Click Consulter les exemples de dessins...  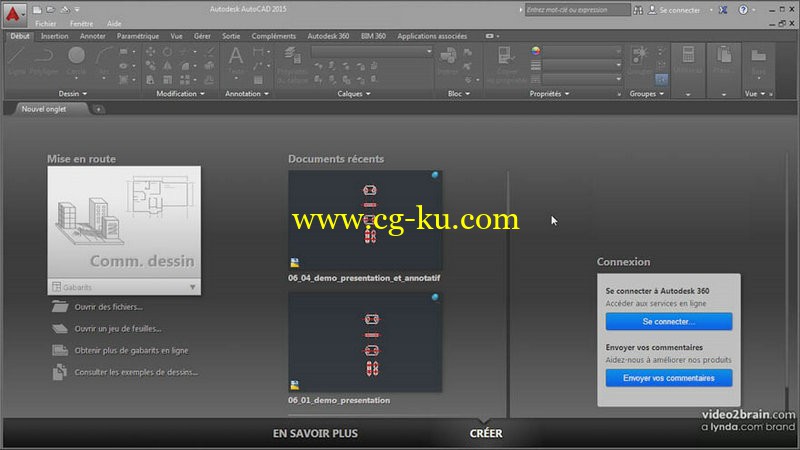point(136,372)
